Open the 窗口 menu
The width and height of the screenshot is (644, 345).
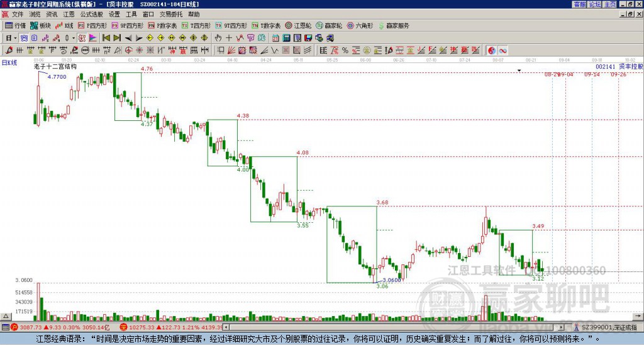(148, 14)
